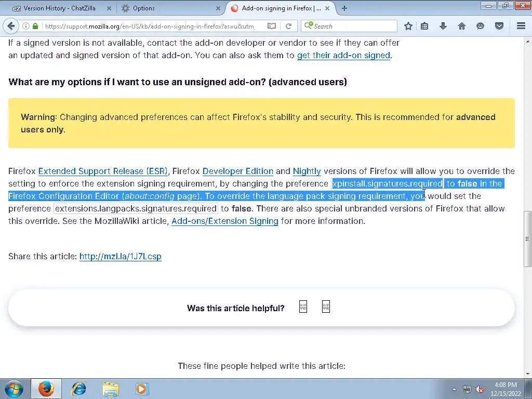The width and height of the screenshot is (532, 399).
Task: Toggle Reader View book icon
Action: pyautogui.click(x=271, y=26)
